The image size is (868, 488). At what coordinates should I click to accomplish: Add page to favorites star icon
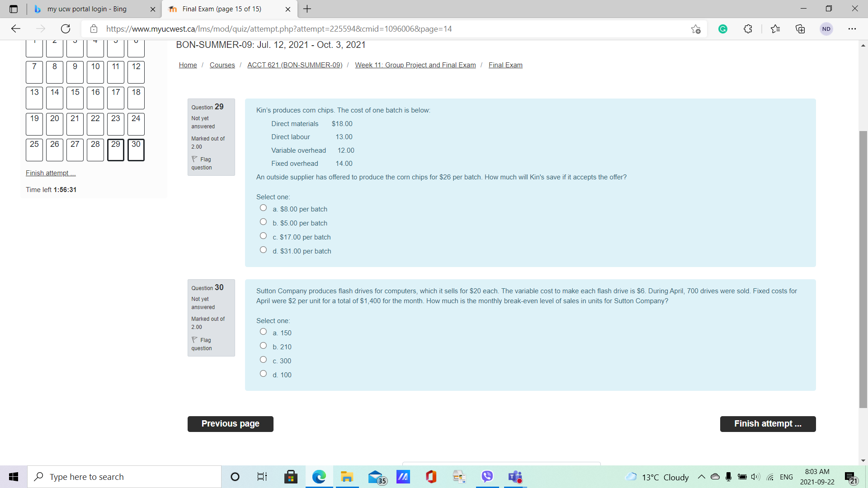pos(696,29)
